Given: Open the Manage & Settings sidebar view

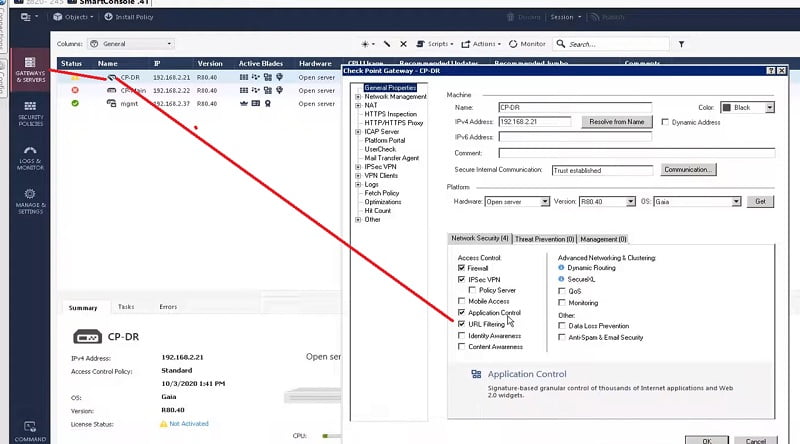Looking at the screenshot, I should 30,201.
